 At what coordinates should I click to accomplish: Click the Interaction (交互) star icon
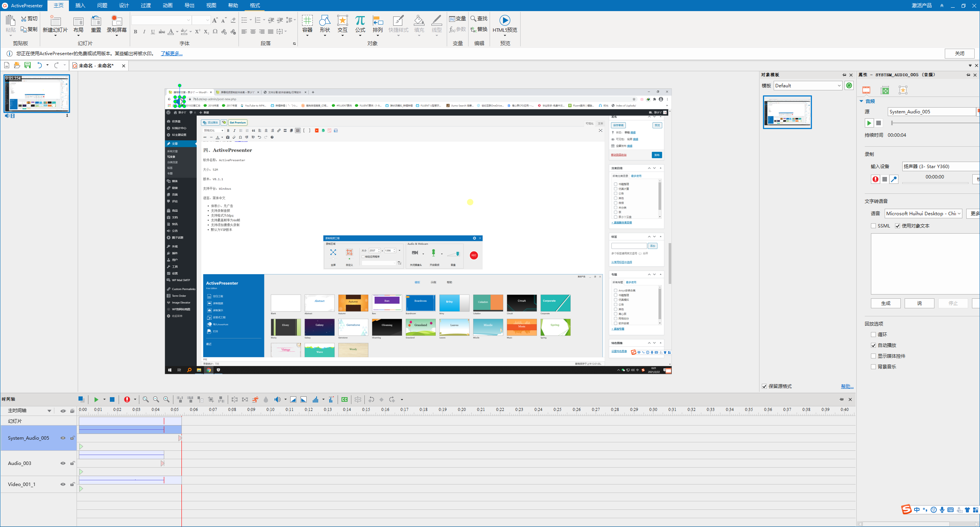tap(342, 21)
